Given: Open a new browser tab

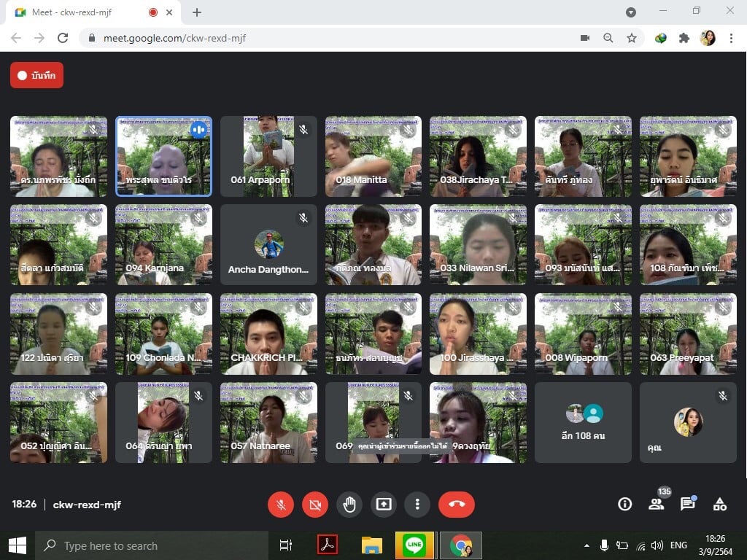Looking at the screenshot, I should coord(197,12).
